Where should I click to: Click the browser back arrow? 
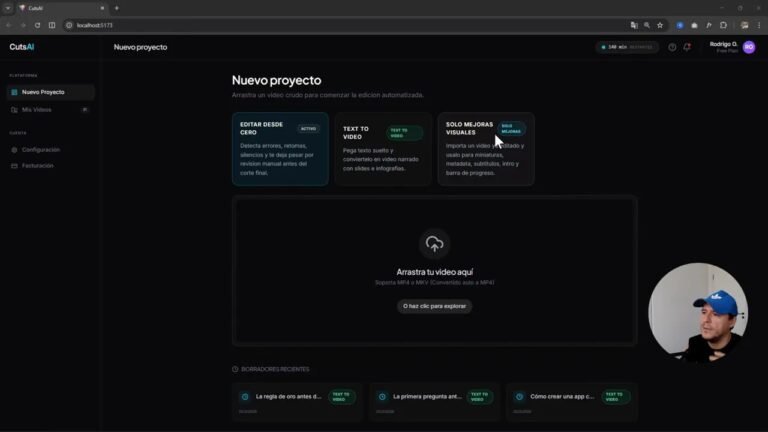(x=9, y=25)
